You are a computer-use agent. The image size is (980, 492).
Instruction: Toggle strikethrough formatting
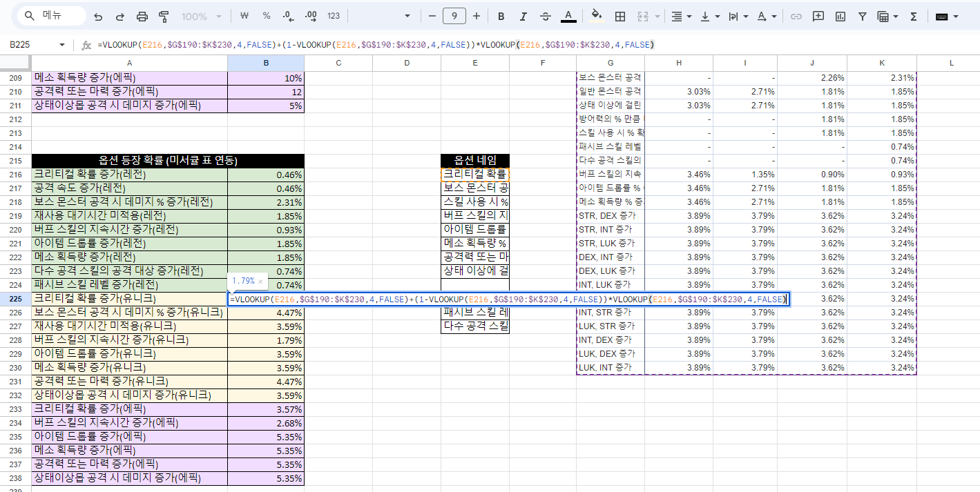546,16
